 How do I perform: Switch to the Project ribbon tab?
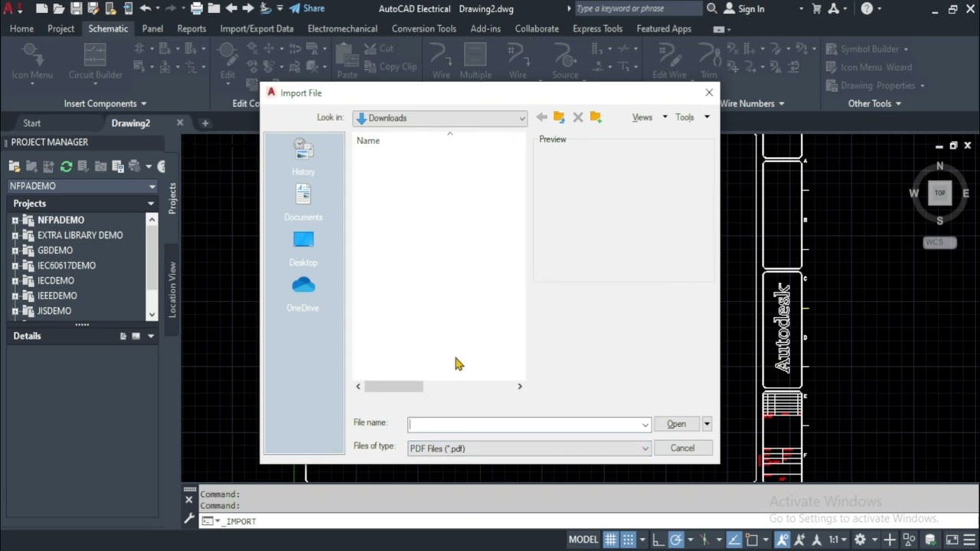[x=60, y=28]
